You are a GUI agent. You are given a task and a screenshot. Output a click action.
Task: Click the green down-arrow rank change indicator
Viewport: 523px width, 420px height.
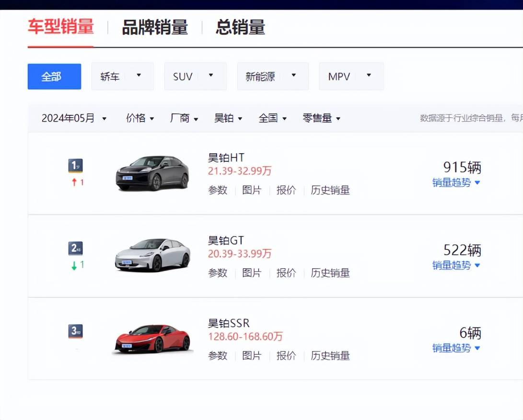(x=77, y=265)
